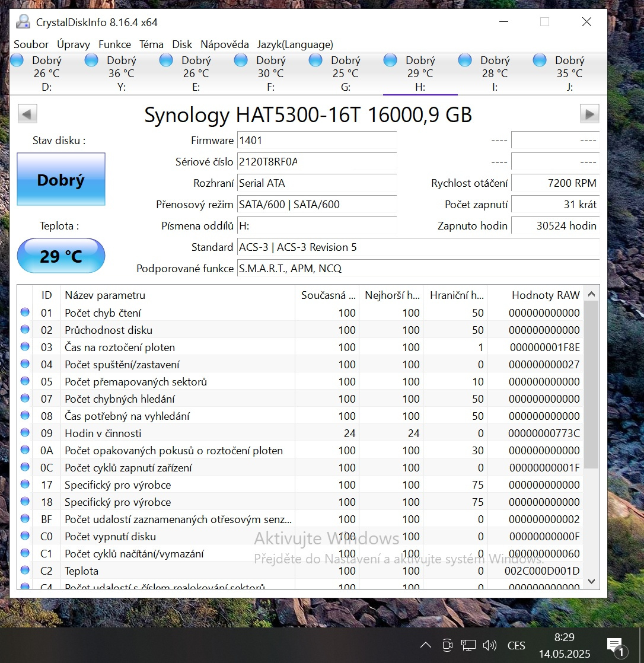Open the Disk menu

click(182, 44)
